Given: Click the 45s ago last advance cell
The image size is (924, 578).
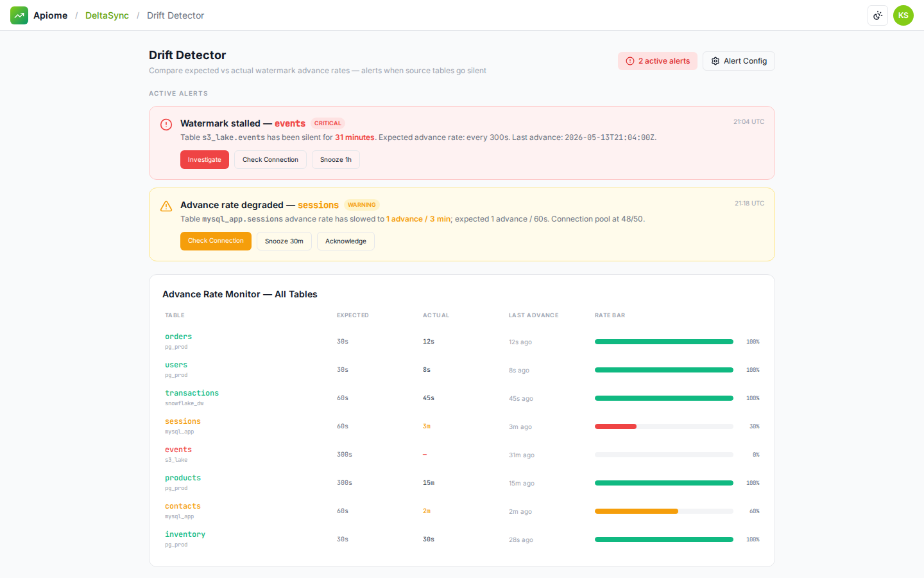Looking at the screenshot, I should [x=521, y=398].
